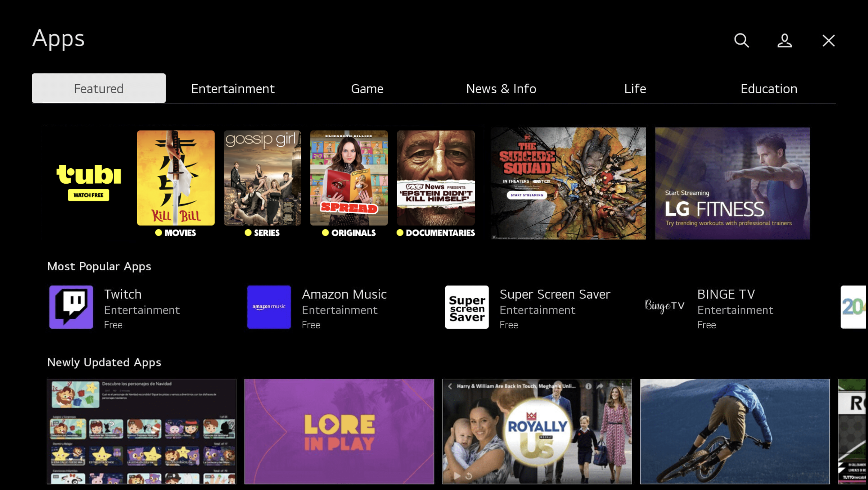Open the Amazon Music app title
Image resolution: width=868 pixels, height=490 pixels.
(344, 294)
